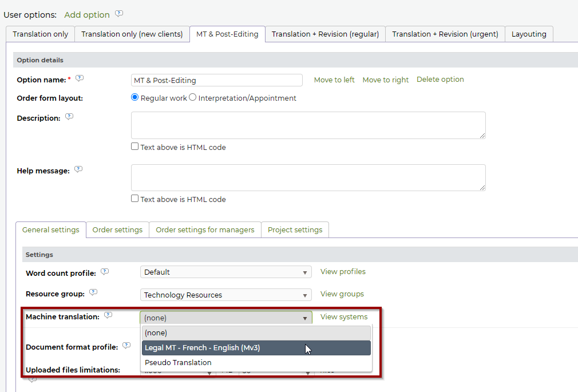
Task: Select Interpretation/Appointment radio button
Action: coord(193,98)
